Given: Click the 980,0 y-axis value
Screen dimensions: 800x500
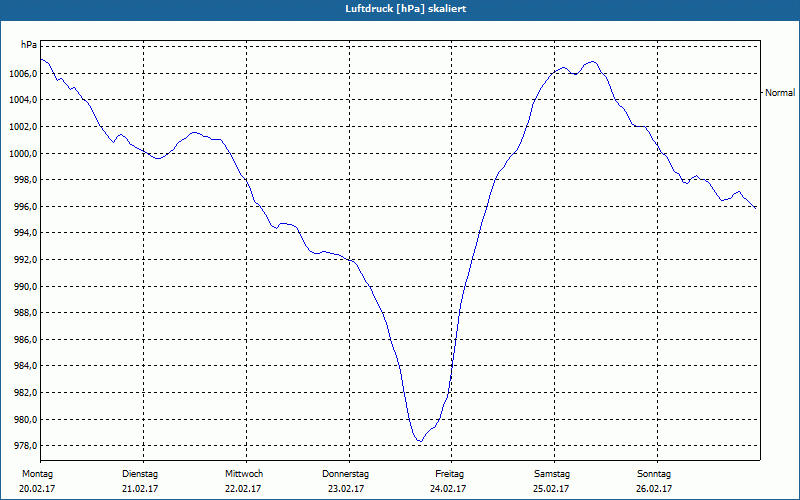Looking at the screenshot, I should point(25,420).
